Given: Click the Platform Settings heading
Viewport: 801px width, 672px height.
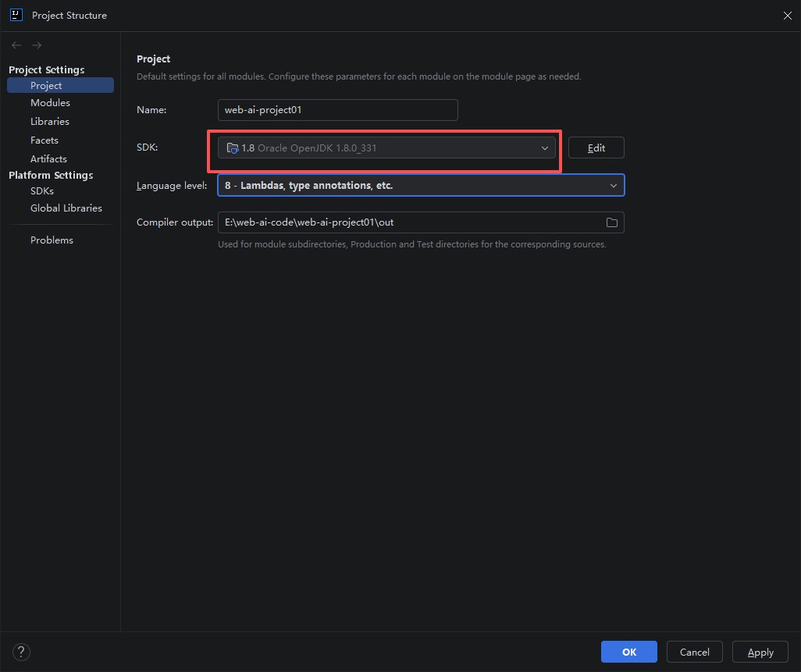Looking at the screenshot, I should pyautogui.click(x=51, y=175).
